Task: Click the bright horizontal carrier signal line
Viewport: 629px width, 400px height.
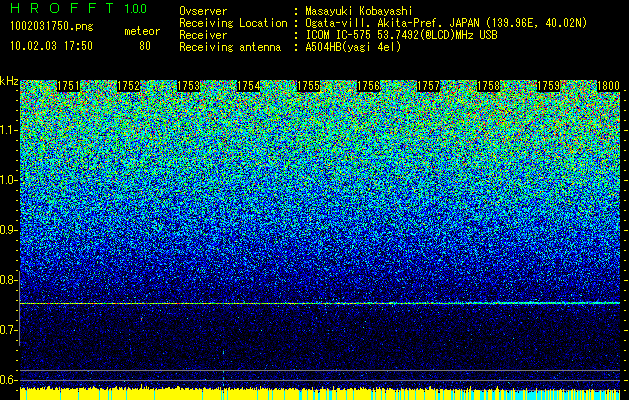Action: pos(320,303)
